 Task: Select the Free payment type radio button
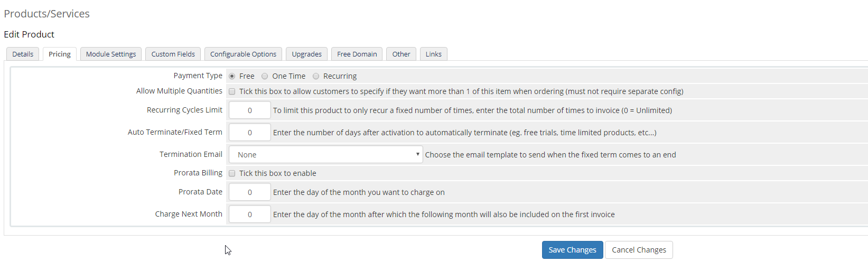click(232, 76)
